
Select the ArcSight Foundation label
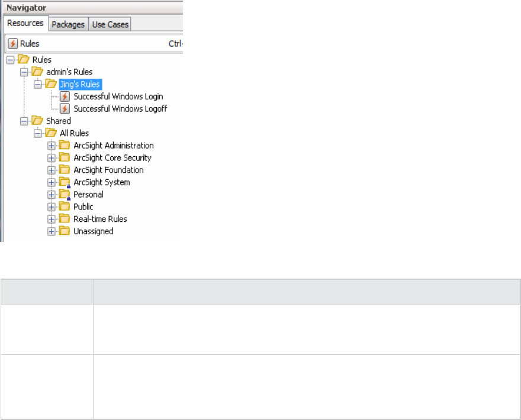109,170
